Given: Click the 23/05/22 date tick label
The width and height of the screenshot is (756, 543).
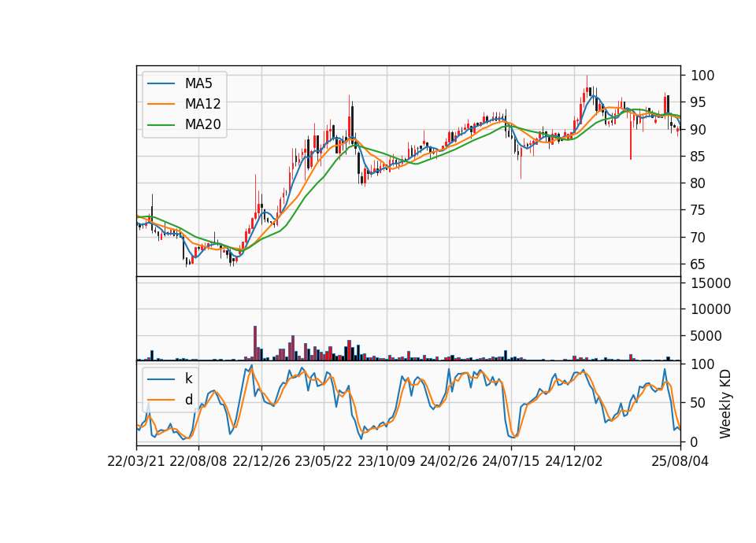Looking at the screenshot, I should coord(324,461).
